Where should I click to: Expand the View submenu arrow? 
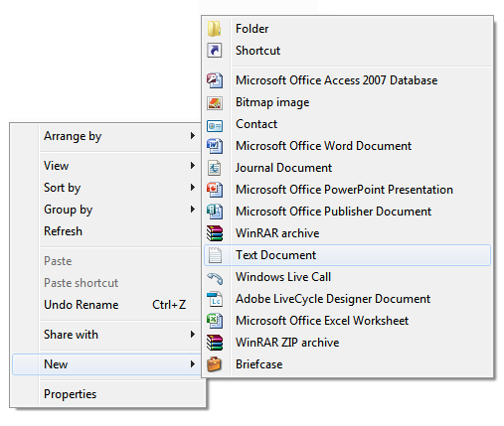point(192,166)
